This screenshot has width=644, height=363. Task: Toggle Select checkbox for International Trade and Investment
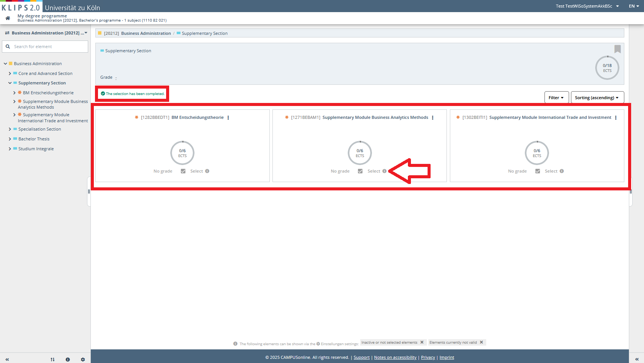[x=538, y=171]
